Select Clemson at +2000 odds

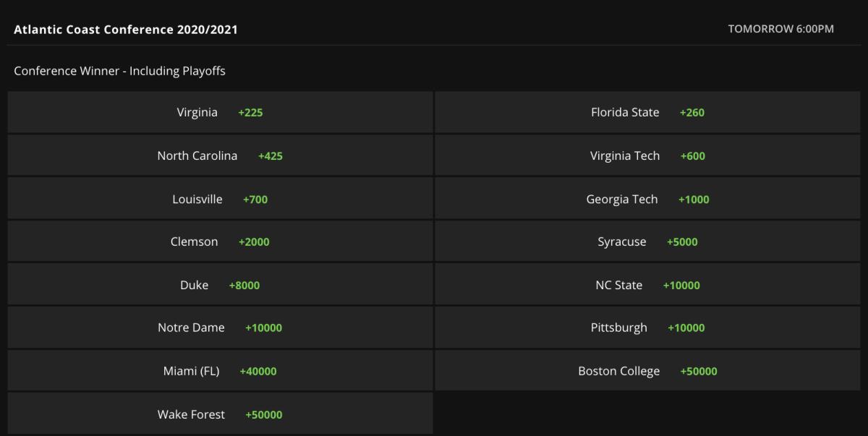[x=217, y=241]
